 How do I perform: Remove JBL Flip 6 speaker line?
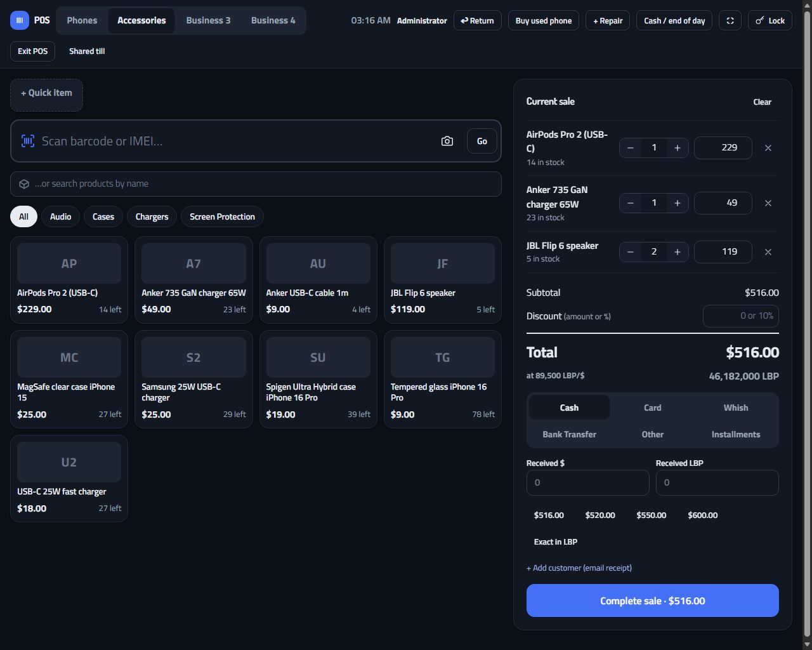pyautogui.click(x=768, y=252)
